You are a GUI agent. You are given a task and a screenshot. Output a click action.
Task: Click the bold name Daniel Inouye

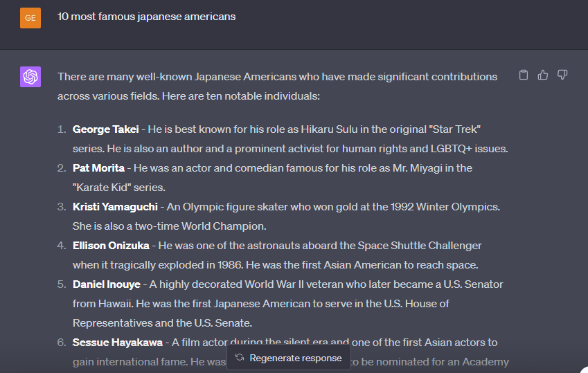pyautogui.click(x=107, y=284)
